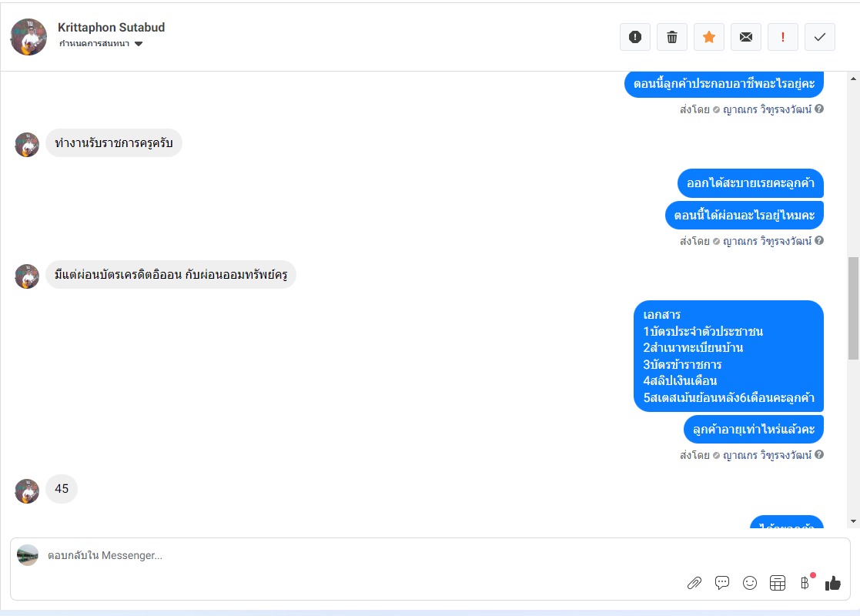Open Krittaphon Sutabud profile name link
Image resolution: width=860 pixels, height=616 pixels.
point(112,28)
